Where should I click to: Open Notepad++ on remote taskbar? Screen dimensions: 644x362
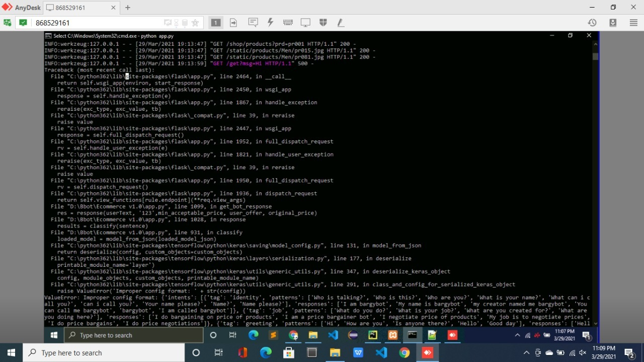click(432, 335)
